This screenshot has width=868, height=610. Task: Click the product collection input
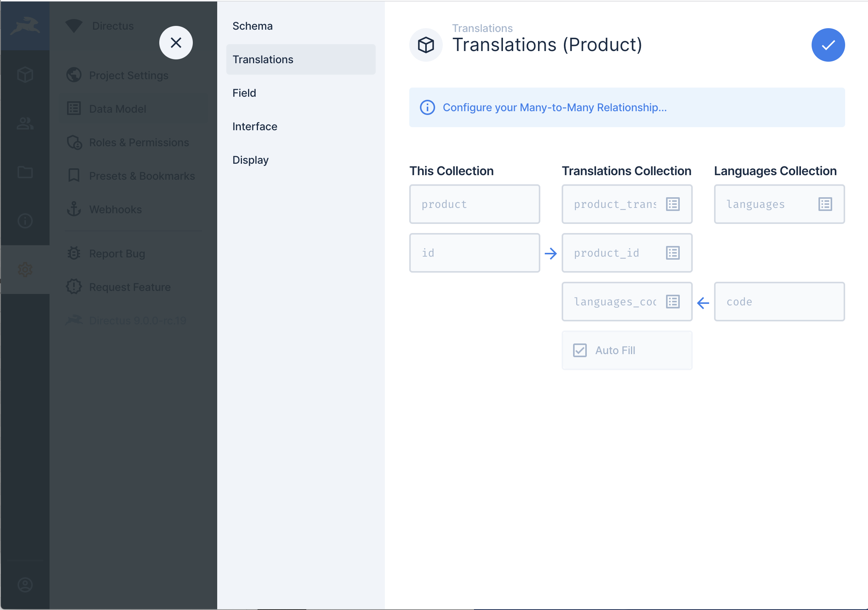474,204
